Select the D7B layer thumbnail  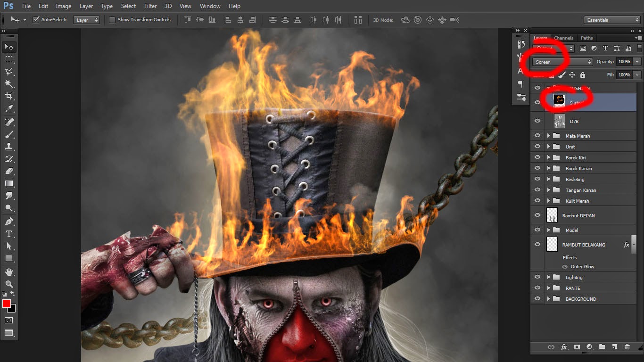point(560,121)
